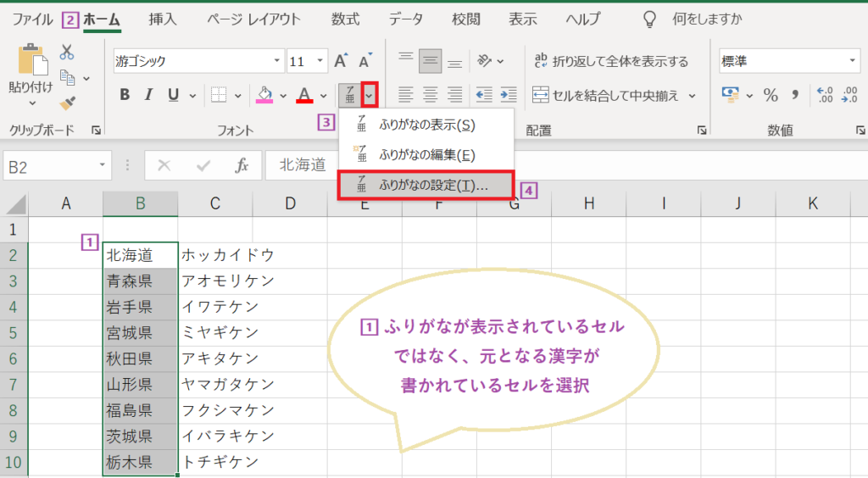Switch to the ページ レイアウト tab
This screenshot has width=868, height=478.
tap(254, 19)
